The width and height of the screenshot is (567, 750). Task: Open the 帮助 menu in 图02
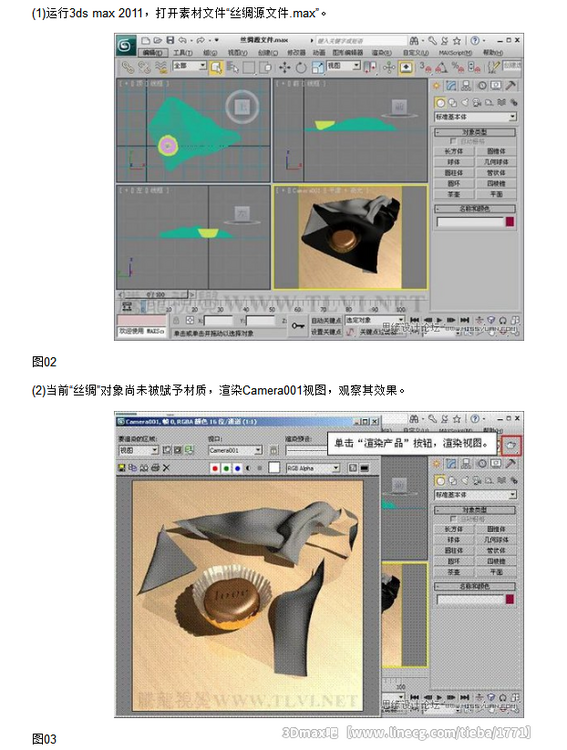coord(493,53)
